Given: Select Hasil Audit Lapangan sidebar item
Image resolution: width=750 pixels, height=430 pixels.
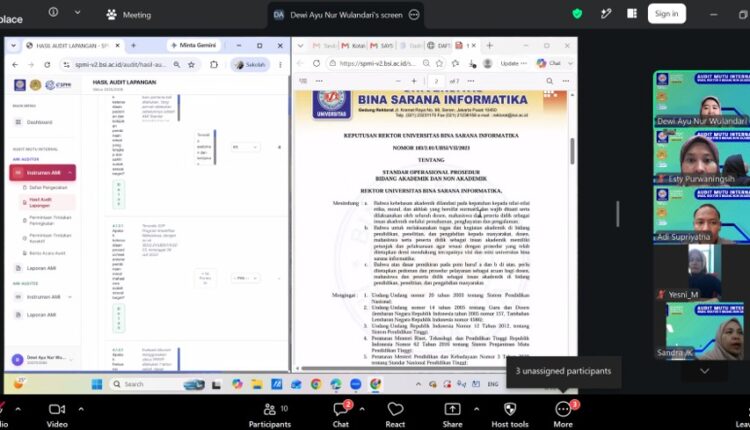Looking at the screenshot, I should (x=41, y=202).
